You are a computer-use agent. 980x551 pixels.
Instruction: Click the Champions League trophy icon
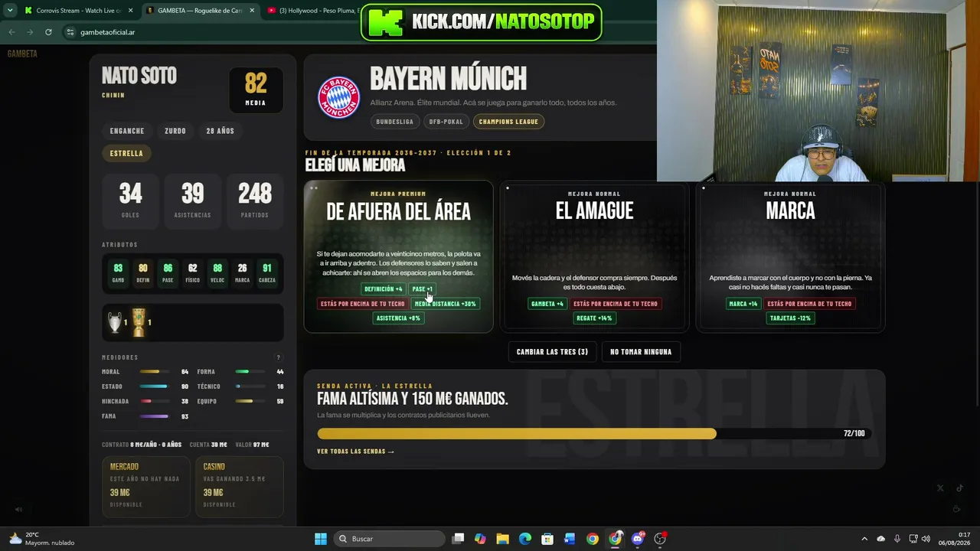(115, 322)
